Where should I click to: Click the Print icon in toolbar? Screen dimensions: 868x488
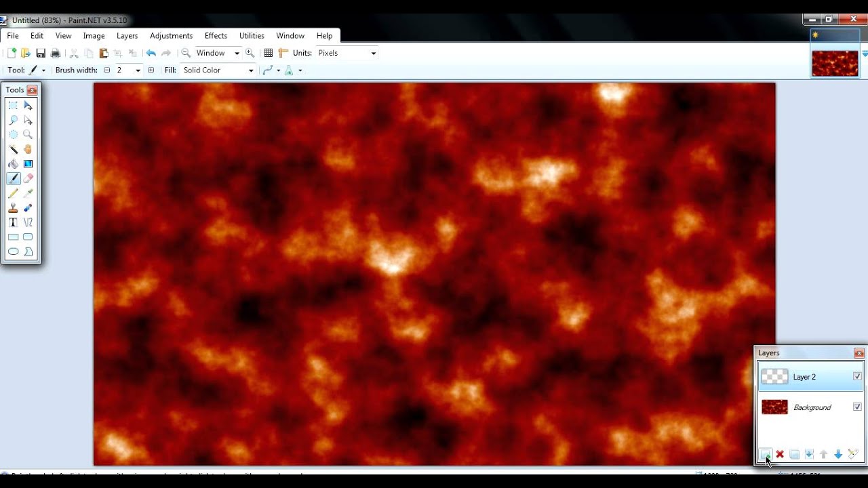(56, 53)
